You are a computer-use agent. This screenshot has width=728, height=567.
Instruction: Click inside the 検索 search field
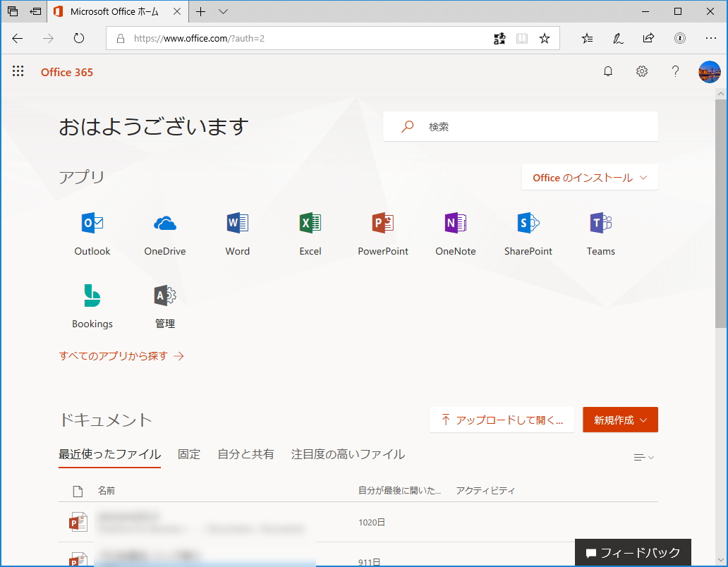520,126
